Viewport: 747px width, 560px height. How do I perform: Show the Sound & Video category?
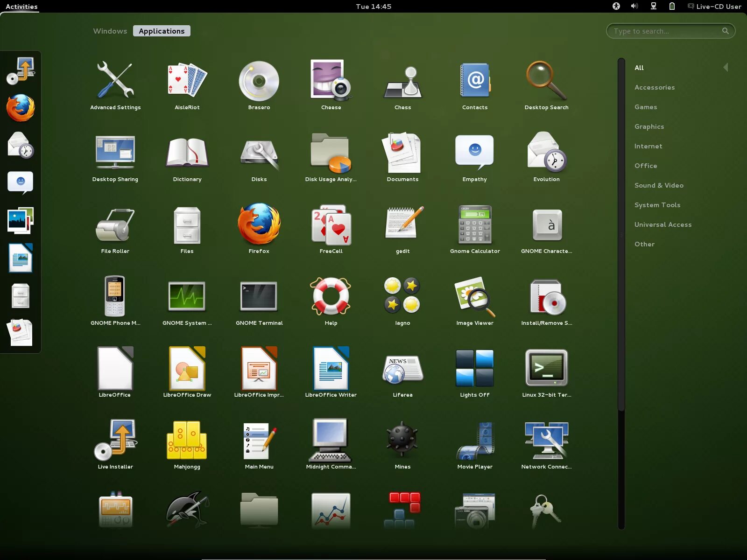coord(659,185)
